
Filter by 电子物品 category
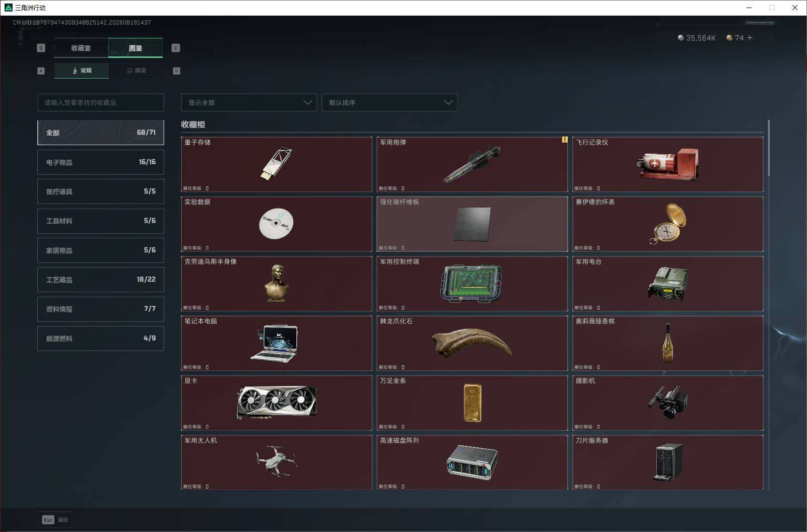tap(101, 162)
